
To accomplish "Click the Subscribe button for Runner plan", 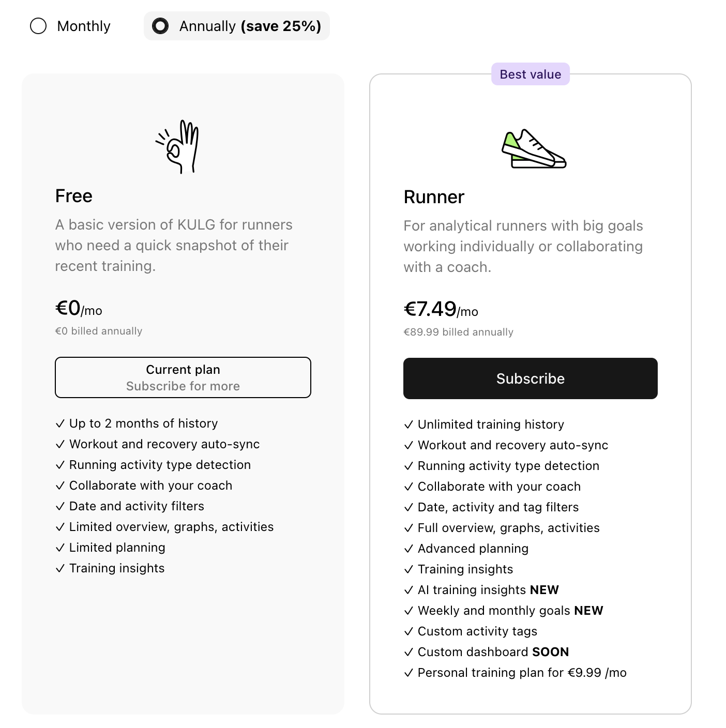I will click(x=530, y=378).
